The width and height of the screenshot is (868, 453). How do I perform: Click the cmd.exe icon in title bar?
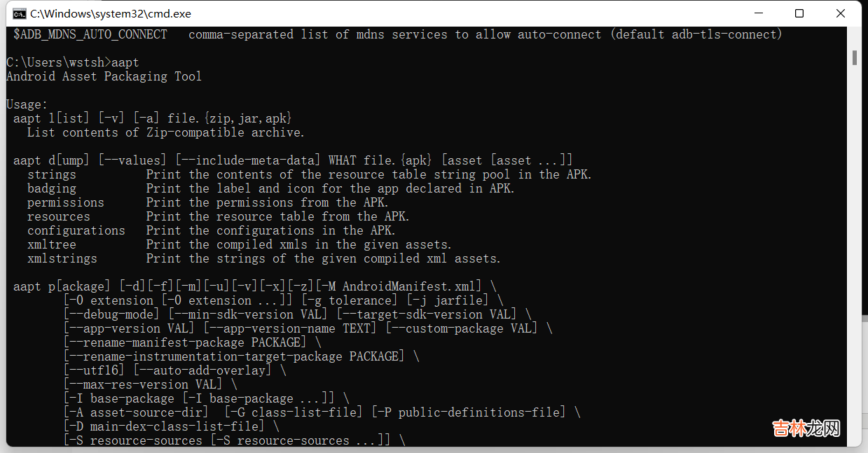[x=20, y=13]
